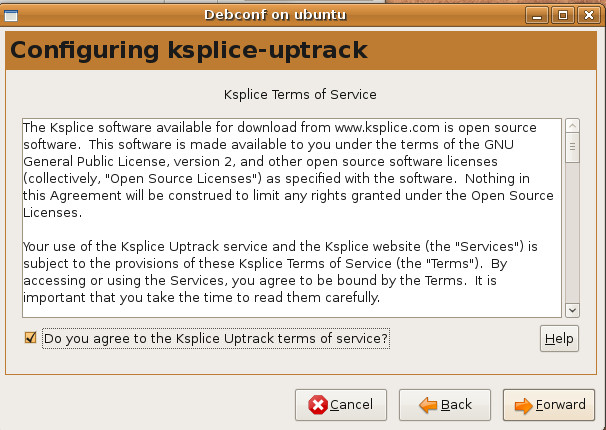Open the window menu icon in title bar

coord(11,15)
